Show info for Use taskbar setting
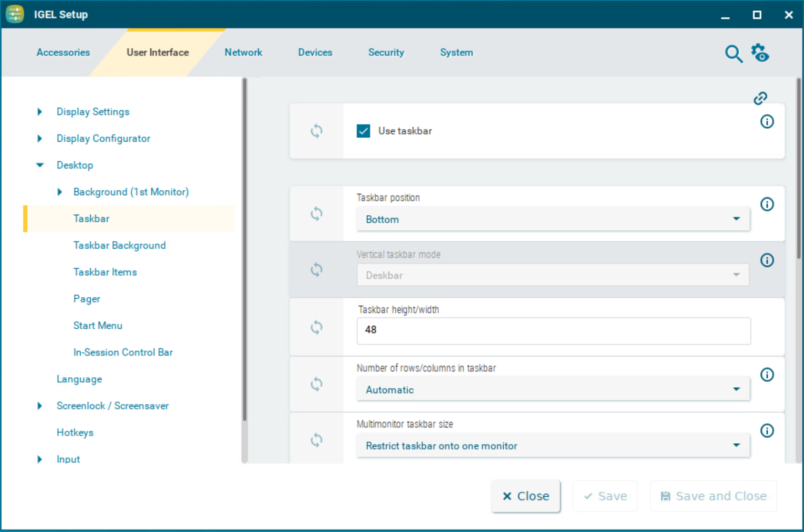This screenshot has width=804, height=532. click(x=767, y=122)
